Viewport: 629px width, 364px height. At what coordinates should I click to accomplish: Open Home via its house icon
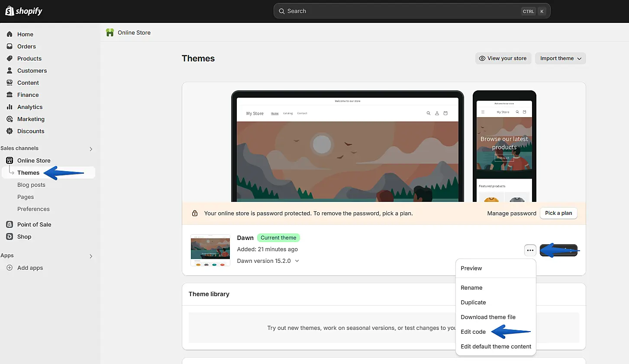(x=10, y=34)
